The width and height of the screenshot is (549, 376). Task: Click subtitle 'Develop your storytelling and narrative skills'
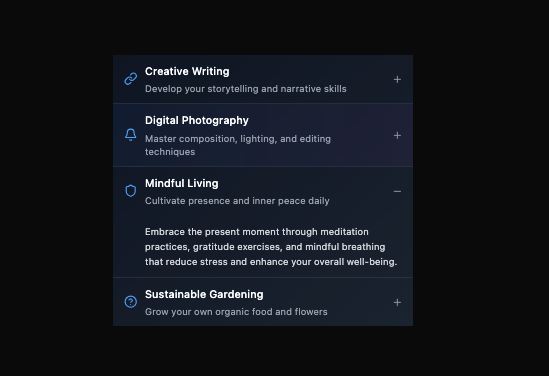(x=246, y=89)
